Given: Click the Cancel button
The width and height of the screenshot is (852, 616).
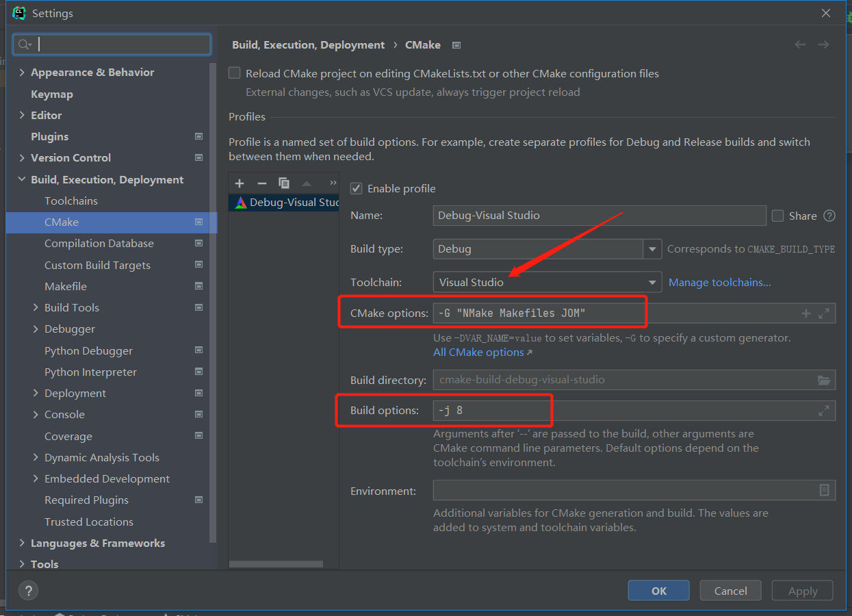Looking at the screenshot, I should coord(731,591).
